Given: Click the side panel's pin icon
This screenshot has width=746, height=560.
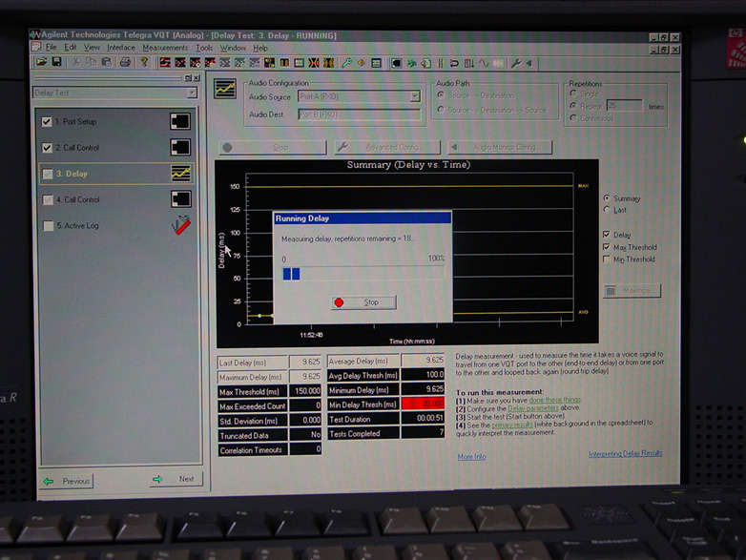Looking at the screenshot, I should pos(188,78).
